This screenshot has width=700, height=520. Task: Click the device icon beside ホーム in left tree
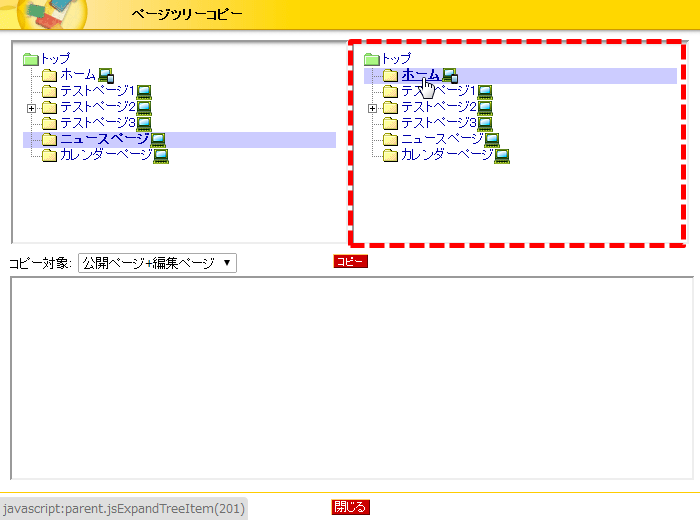106,76
